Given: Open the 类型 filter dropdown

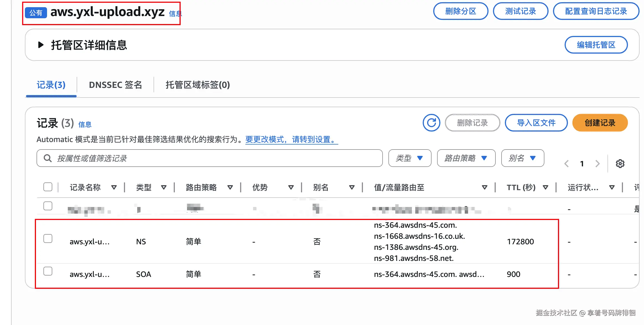Looking at the screenshot, I should pyautogui.click(x=409, y=158).
